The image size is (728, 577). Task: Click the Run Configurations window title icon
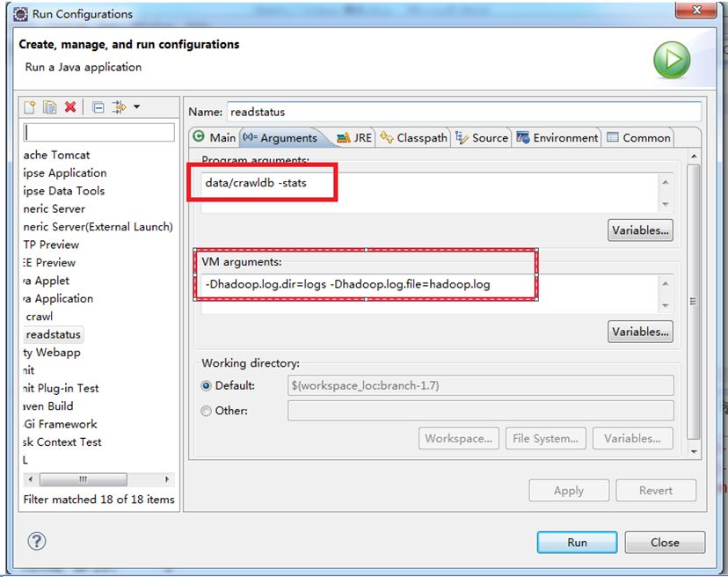(x=20, y=14)
